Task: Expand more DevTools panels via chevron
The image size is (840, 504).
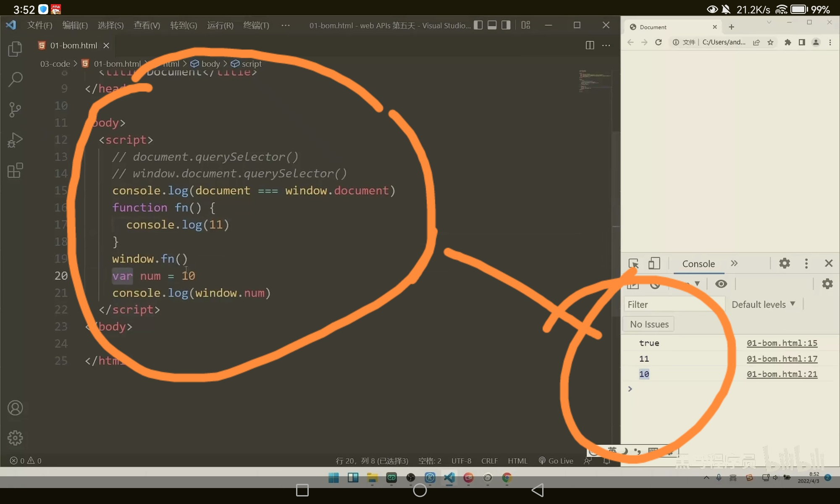Action: click(735, 263)
